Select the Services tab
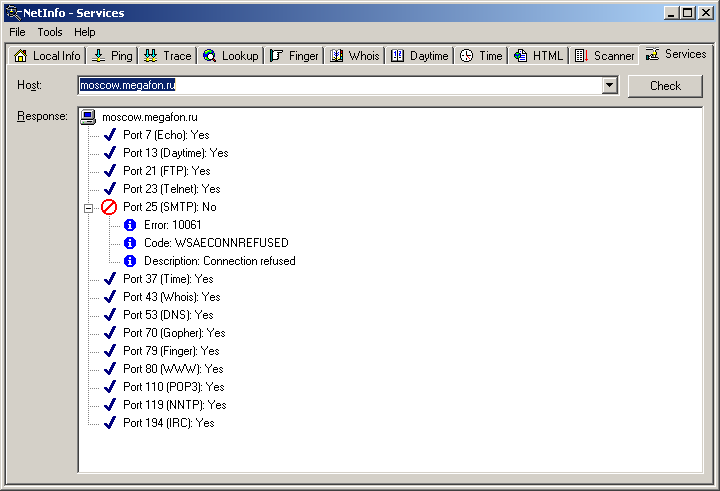 point(676,54)
